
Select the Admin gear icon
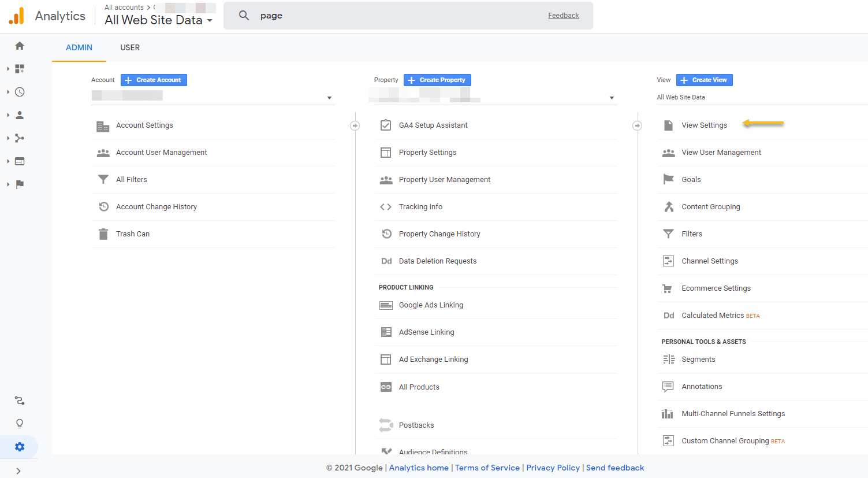[19, 446]
